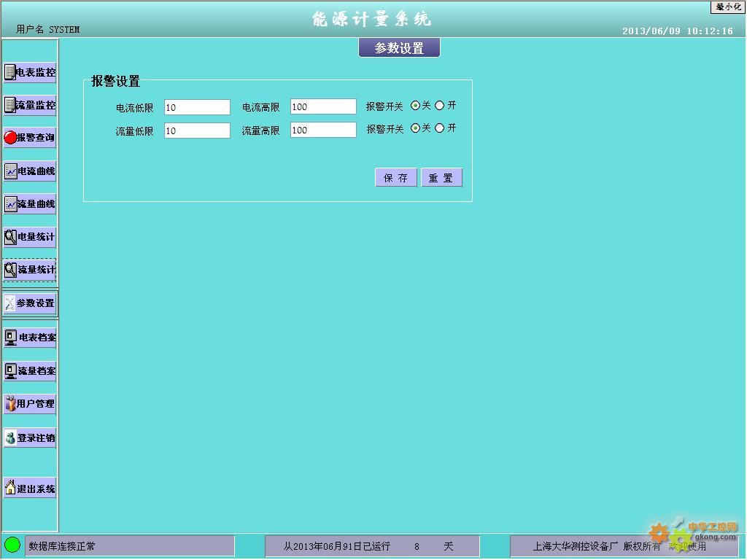
Task: Click the 电流低限 input field
Action: tap(197, 107)
